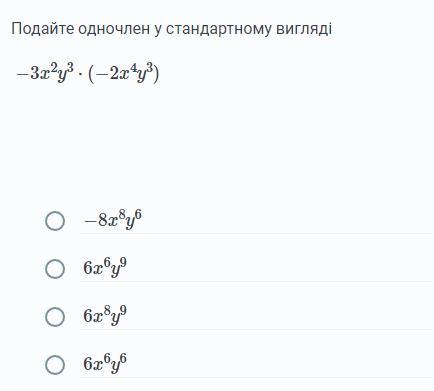Click the underline beneath the 6x⁶y⁶ option
This screenshot has width=434, height=391.
[257, 377]
